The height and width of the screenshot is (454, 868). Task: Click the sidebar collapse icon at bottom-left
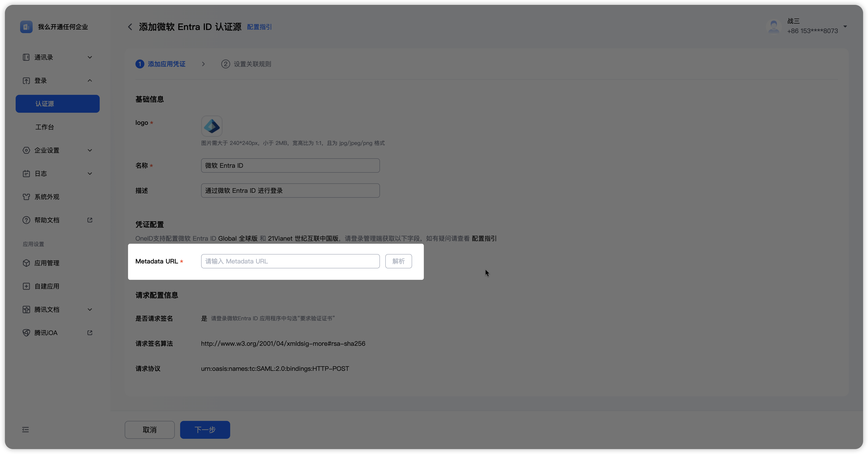pyautogui.click(x=26, y=429)
